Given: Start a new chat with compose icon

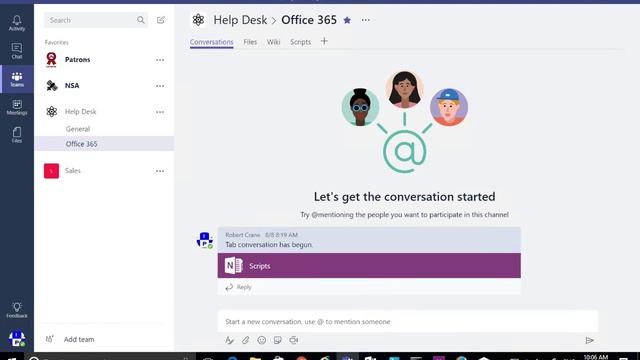Looking at the screenshot, I should tap(161, 20).
